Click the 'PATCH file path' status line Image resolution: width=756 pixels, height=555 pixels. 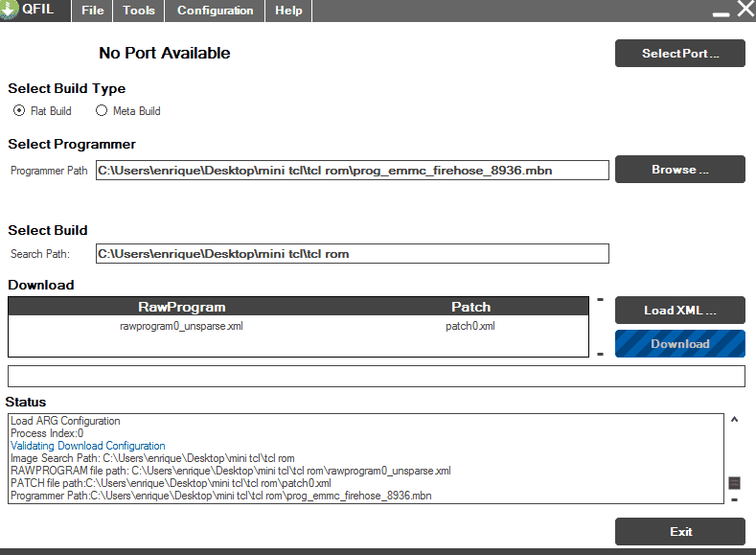171,483
